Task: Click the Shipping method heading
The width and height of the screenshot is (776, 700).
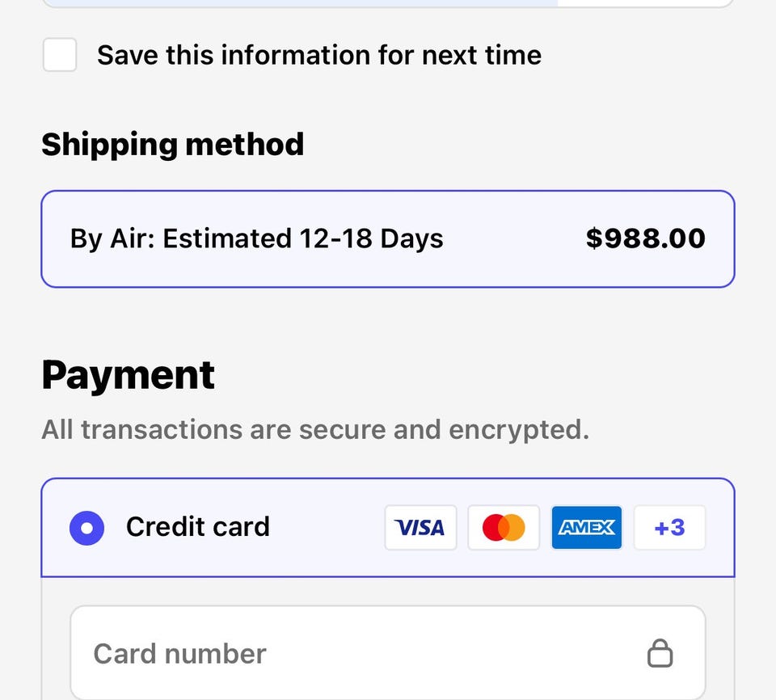Action: click(173, 145)
